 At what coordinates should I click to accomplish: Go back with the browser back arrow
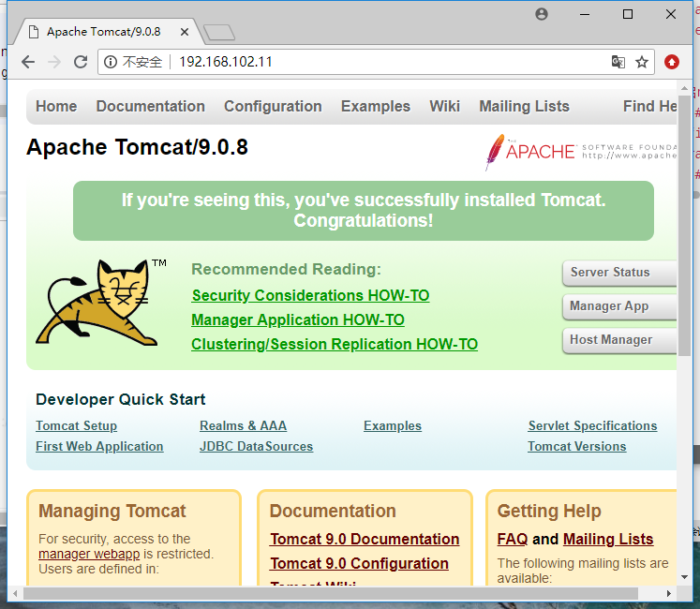(28, 62)
